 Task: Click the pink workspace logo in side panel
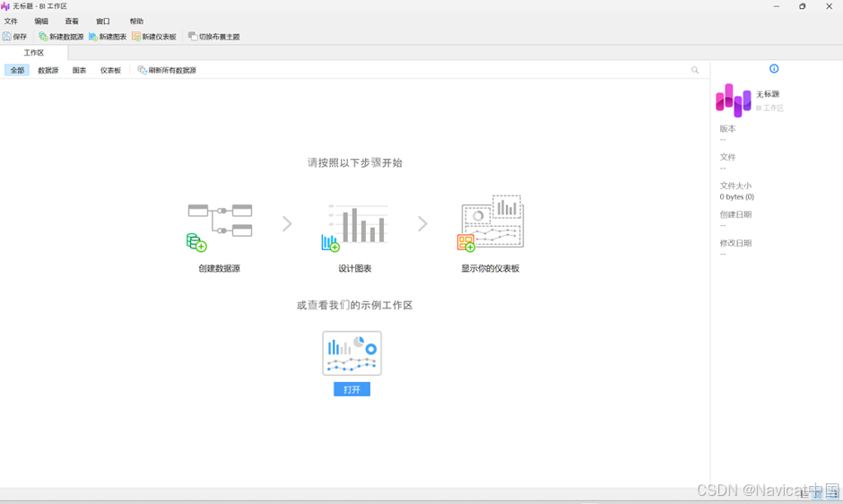pos(734,100)
